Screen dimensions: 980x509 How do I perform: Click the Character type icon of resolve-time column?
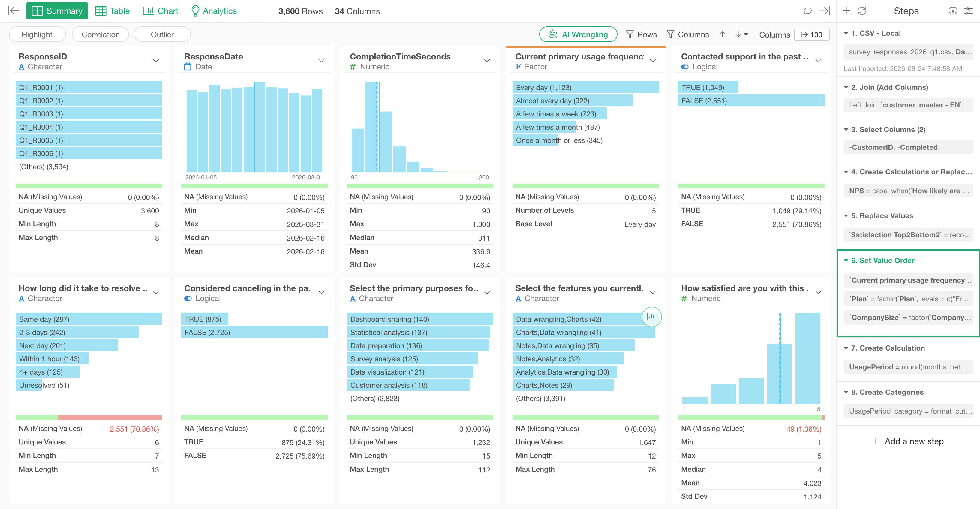[x=22, y=299]
